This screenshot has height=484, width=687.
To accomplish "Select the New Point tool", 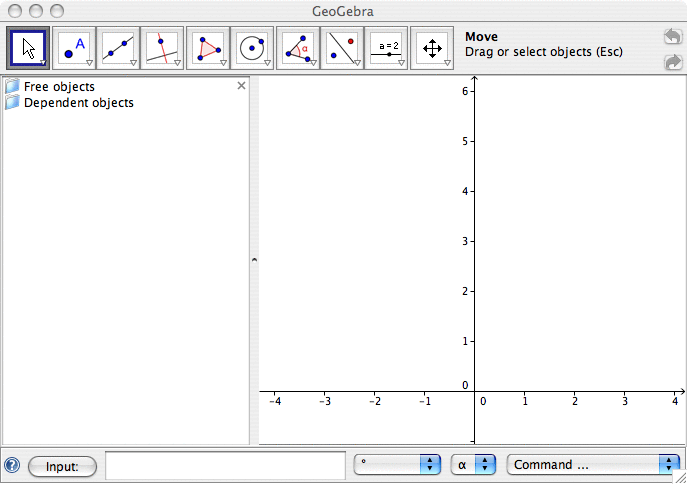I will click(x=74, y=47).
